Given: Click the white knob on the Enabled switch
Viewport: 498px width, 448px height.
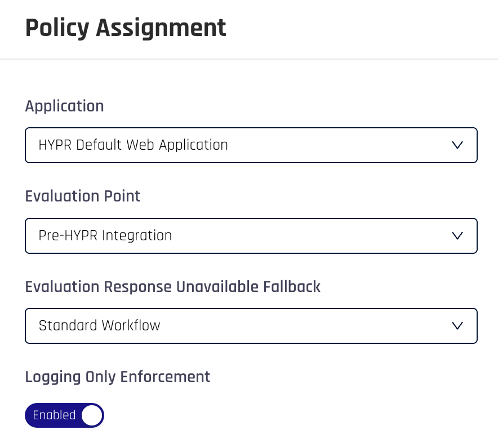Looking at the screenshot, I should (92, 415).
